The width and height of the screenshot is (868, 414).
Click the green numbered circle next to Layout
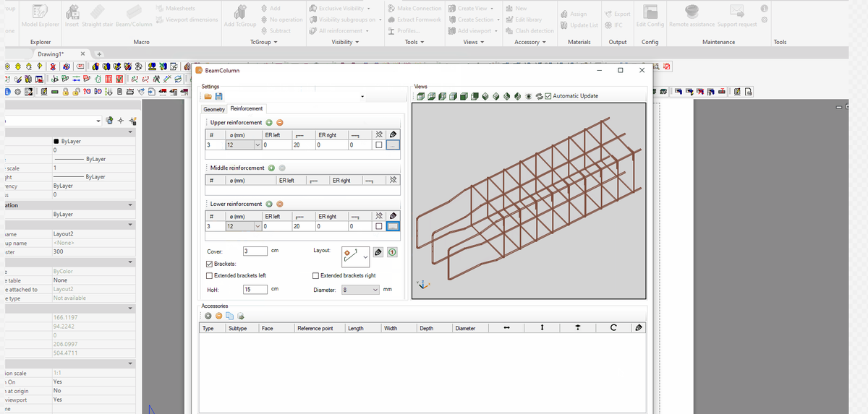(x=391, y=252)
